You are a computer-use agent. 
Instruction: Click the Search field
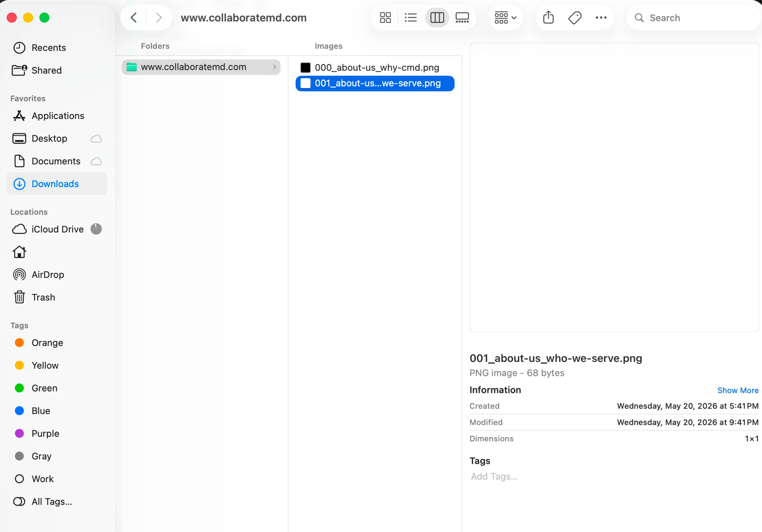(x=694, y=18)
